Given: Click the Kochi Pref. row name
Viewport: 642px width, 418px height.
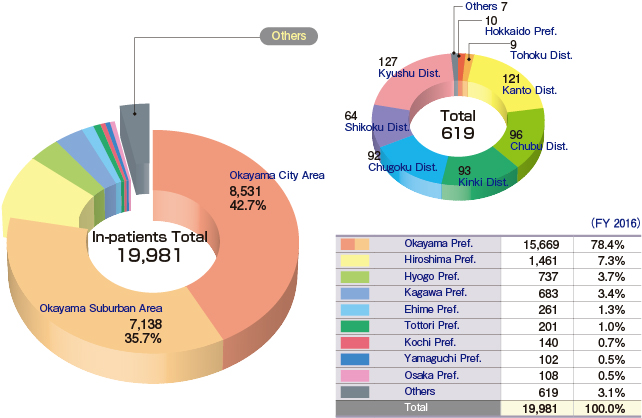Looking at the screenshot, I should [x=430, y=342].
